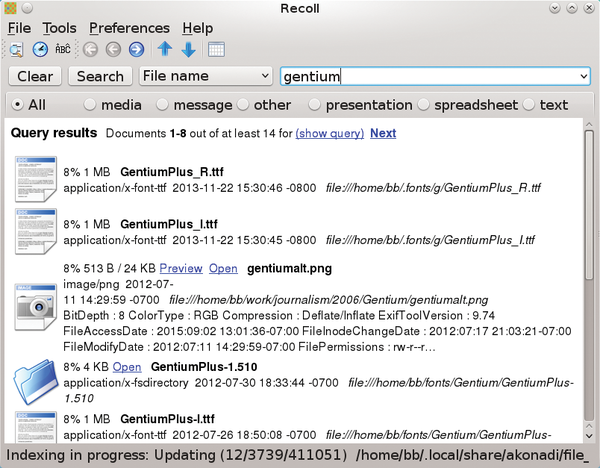The image size is (600, 468).
Task: Go to first results page icon
Action: pyautogui.click(x=90, y=49)
